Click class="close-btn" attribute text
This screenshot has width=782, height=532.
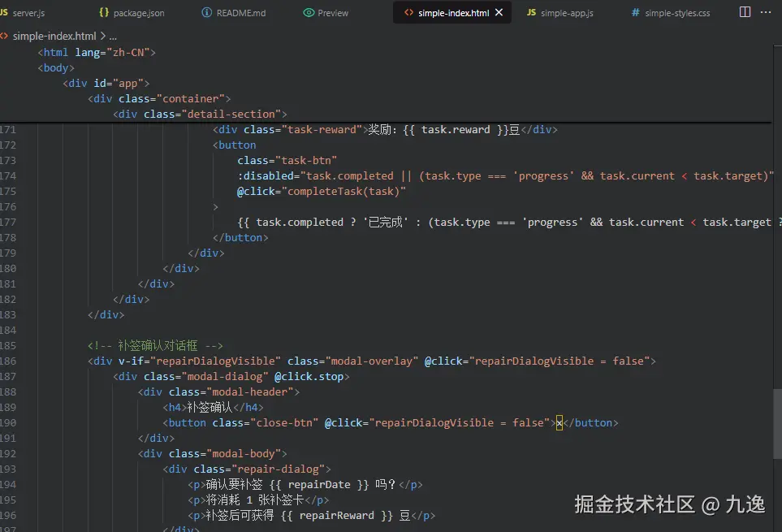266,423
